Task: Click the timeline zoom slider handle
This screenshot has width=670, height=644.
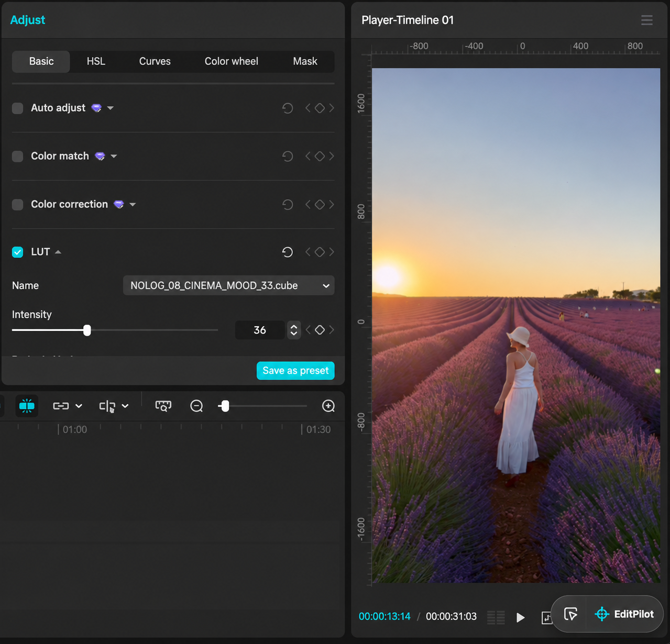Action: [x=225, y=406]
